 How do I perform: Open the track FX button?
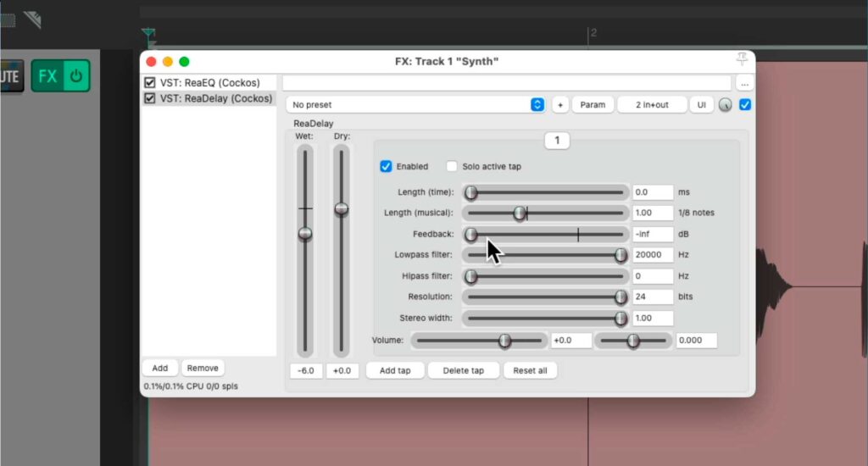[47, 75]
